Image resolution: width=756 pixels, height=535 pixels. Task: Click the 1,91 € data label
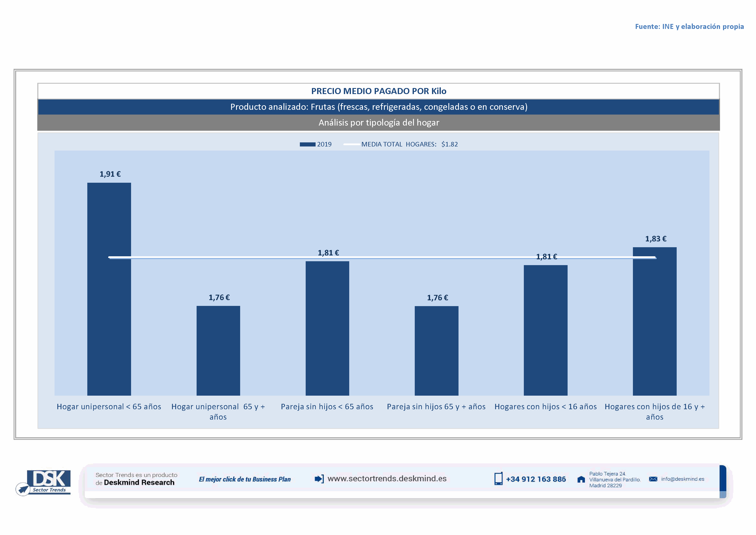pos(110,174)
